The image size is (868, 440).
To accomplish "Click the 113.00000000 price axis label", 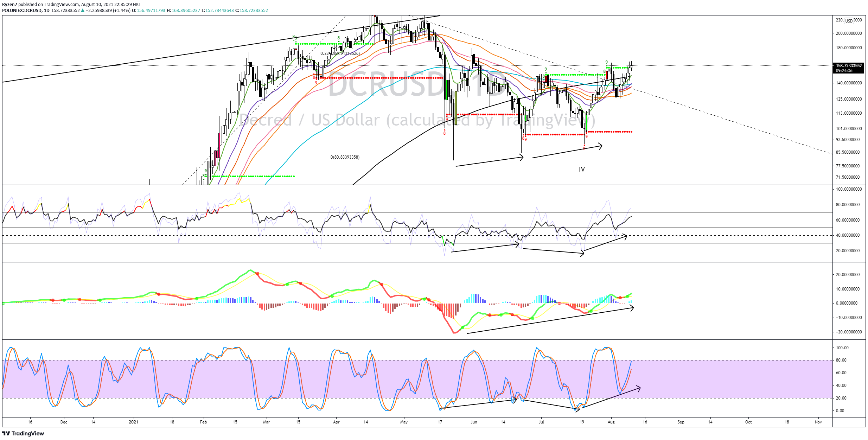I will (849, 113).
